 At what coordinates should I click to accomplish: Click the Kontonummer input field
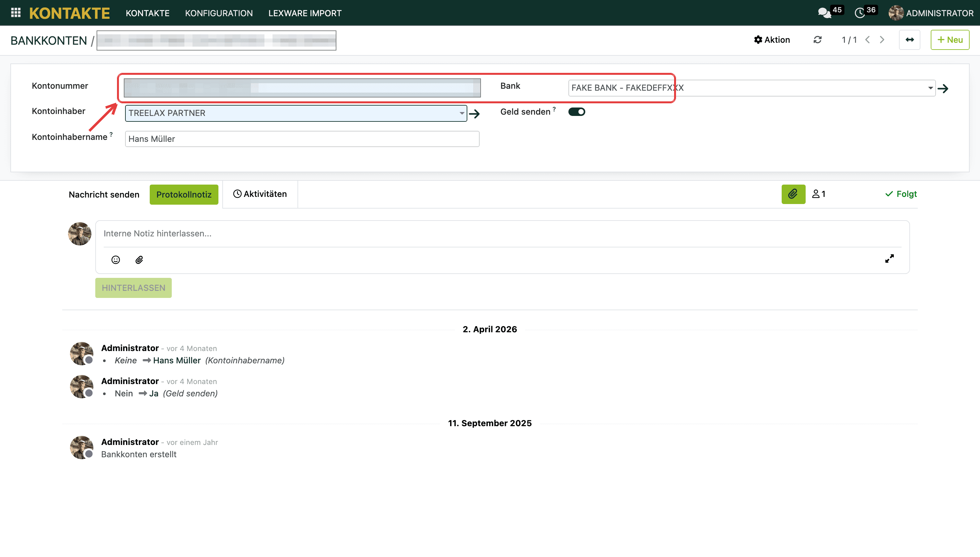(x=302, y=88)
